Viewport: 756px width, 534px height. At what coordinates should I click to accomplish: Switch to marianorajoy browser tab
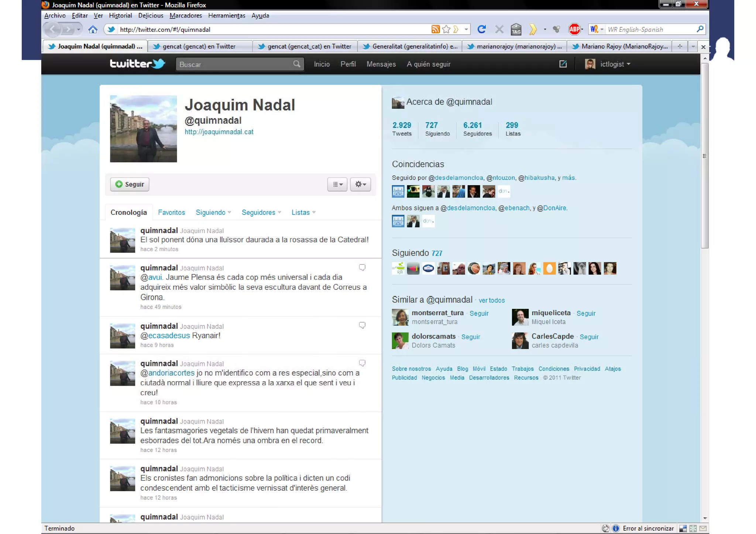[x=515, y=46]
